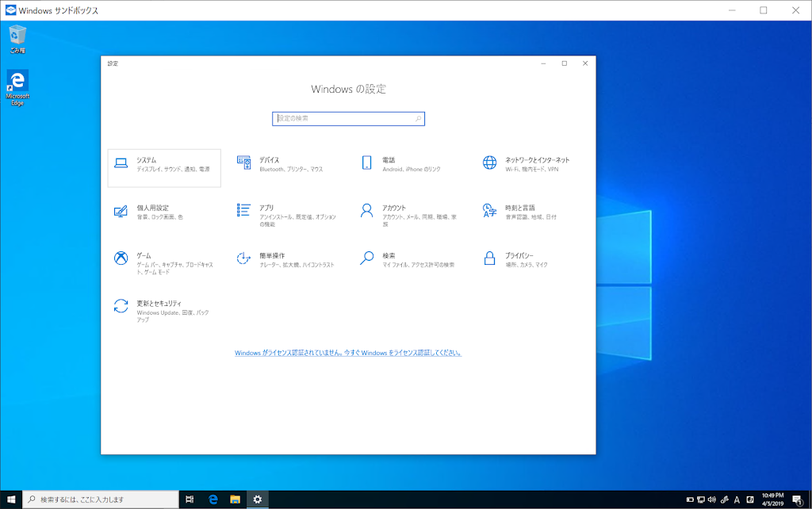Click the Windows license activation link
812x509 pixels.
348,353
